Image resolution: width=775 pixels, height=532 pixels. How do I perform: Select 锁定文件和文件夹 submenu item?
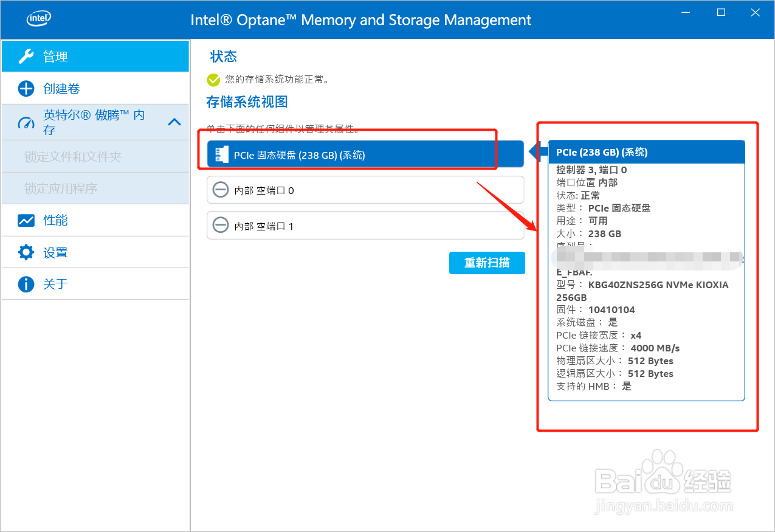(95, 157)
